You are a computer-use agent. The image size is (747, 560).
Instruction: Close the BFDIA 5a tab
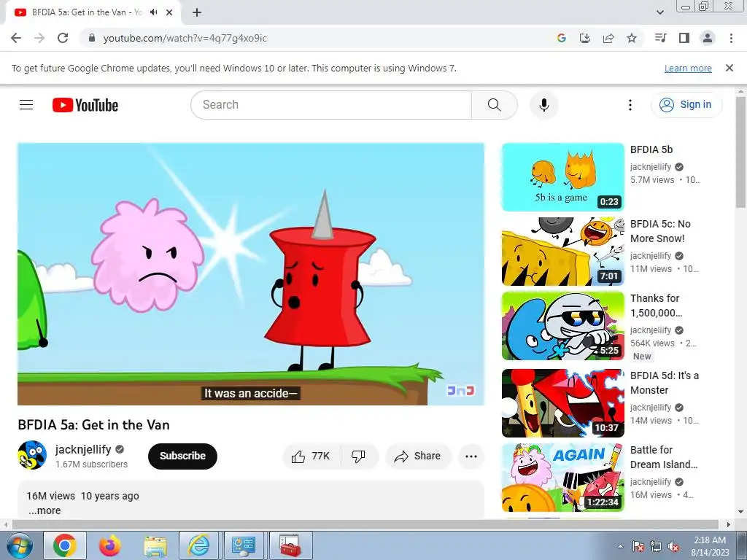[169, 12]
